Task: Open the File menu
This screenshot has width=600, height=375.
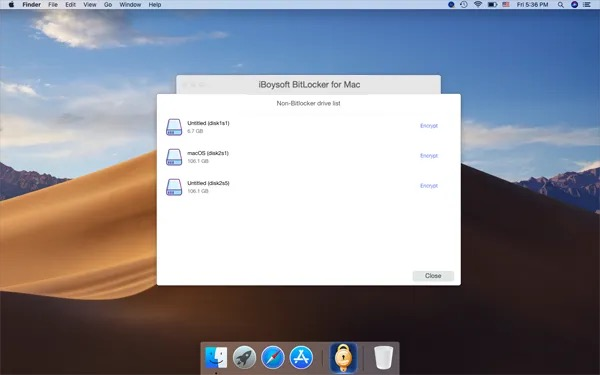Action: coord(53,5)
